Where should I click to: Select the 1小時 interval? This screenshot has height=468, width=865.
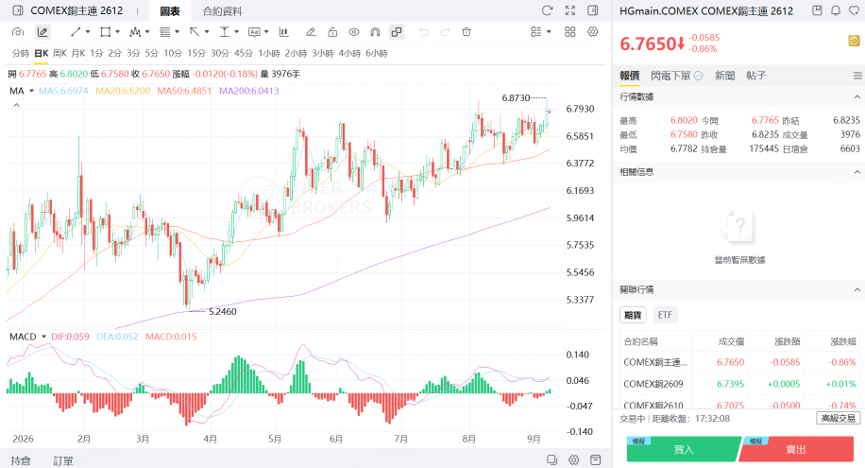click(x=269, y=53)
